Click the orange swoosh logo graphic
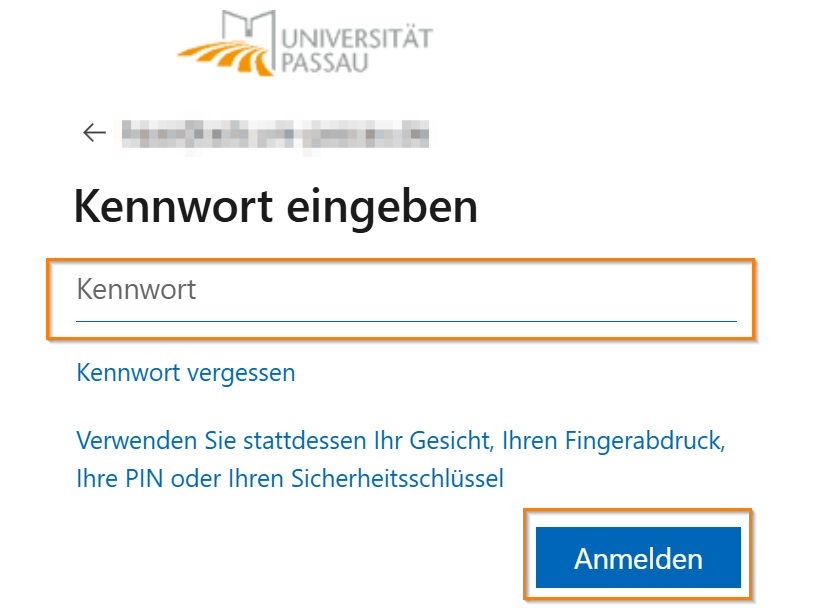 (x=227, y=58)
